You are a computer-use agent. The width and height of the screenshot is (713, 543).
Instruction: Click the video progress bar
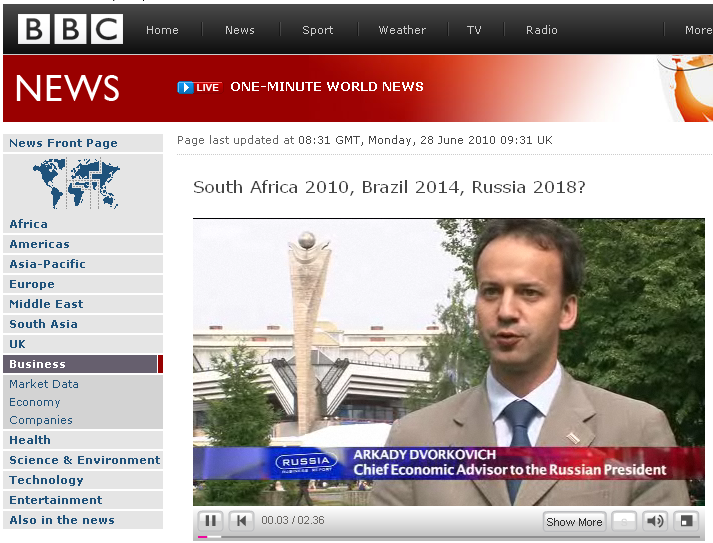450,537
